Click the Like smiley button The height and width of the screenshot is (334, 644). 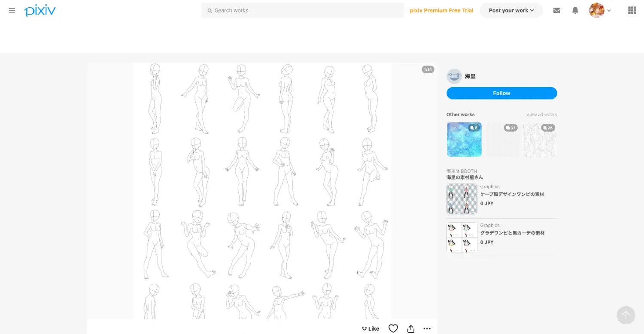(x=370, y=328)
